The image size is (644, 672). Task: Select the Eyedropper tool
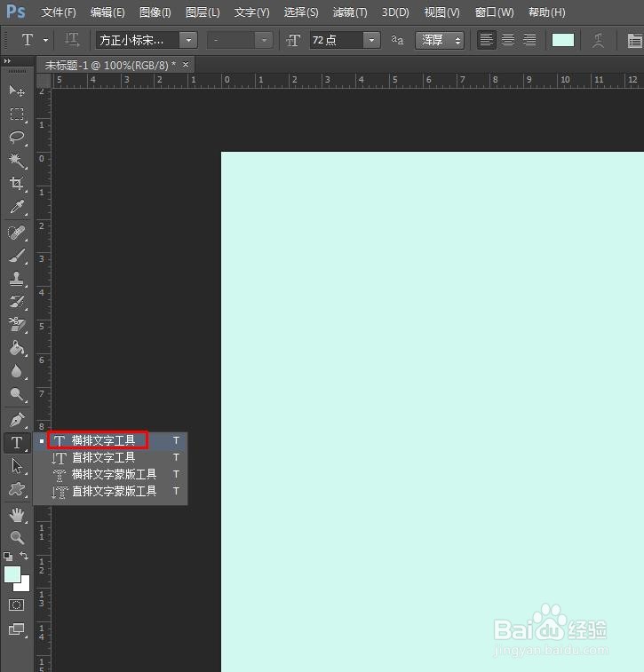click(x=17, y=207)
